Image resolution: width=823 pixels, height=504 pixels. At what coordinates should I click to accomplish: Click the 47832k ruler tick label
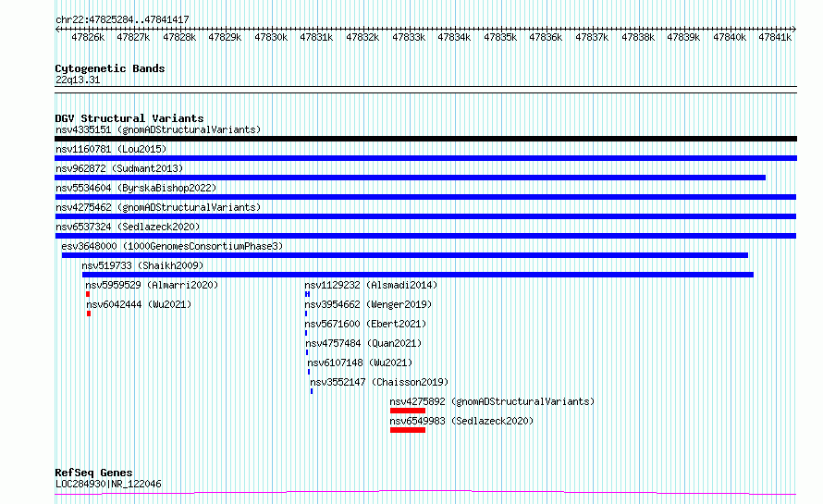coord(362,37)
